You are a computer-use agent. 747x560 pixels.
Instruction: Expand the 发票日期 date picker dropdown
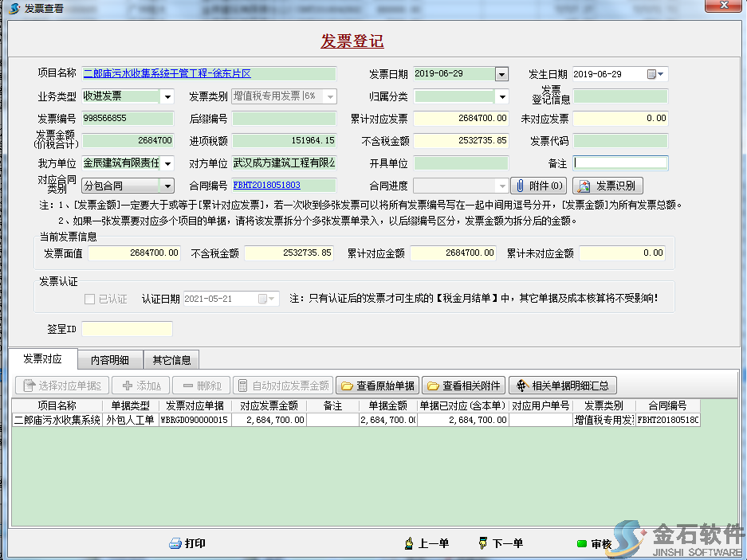[x=501, y=72]
